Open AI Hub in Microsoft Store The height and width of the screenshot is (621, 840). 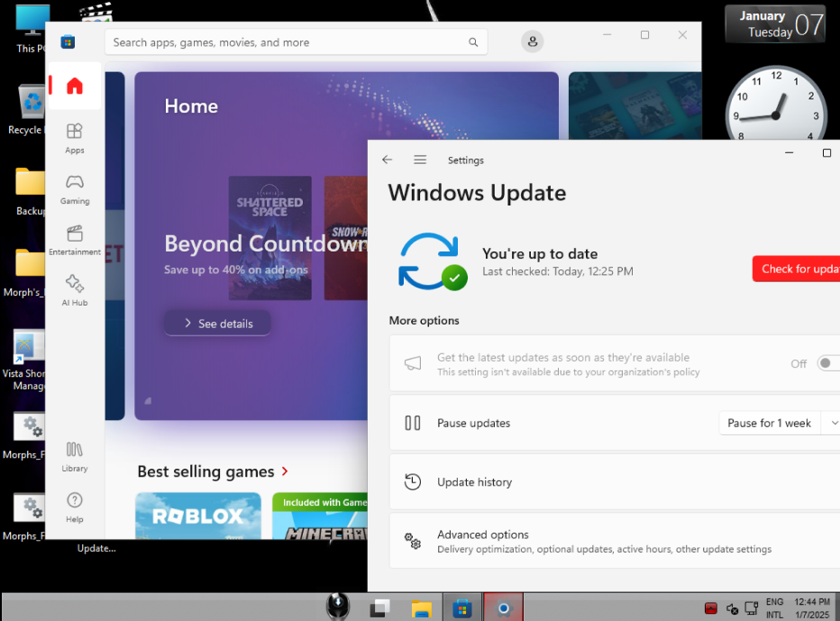tap(75, 291)
